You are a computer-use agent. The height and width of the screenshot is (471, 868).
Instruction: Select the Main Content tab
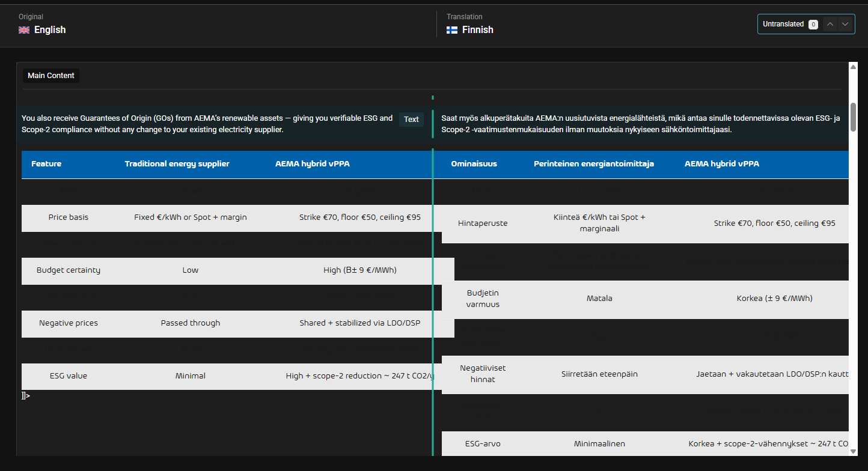click(51, 76)
